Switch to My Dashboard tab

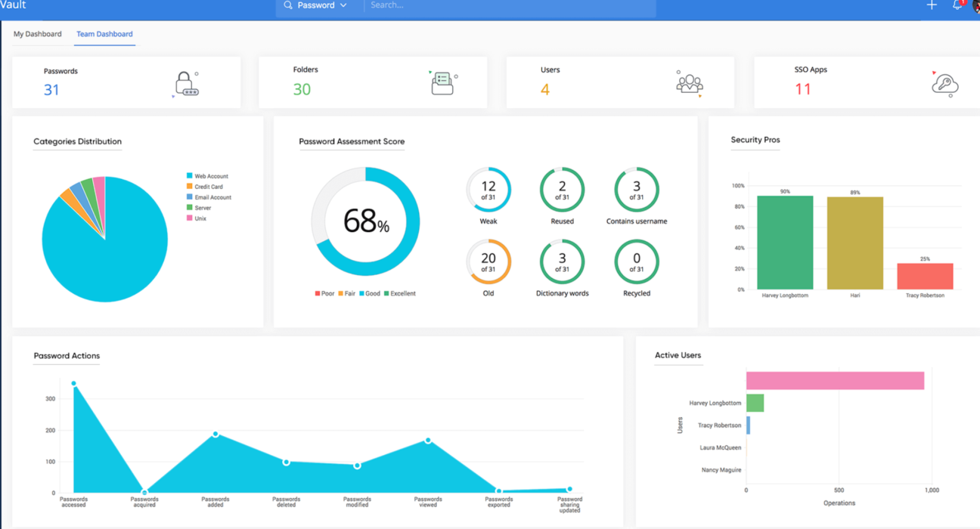pos(37,34)
